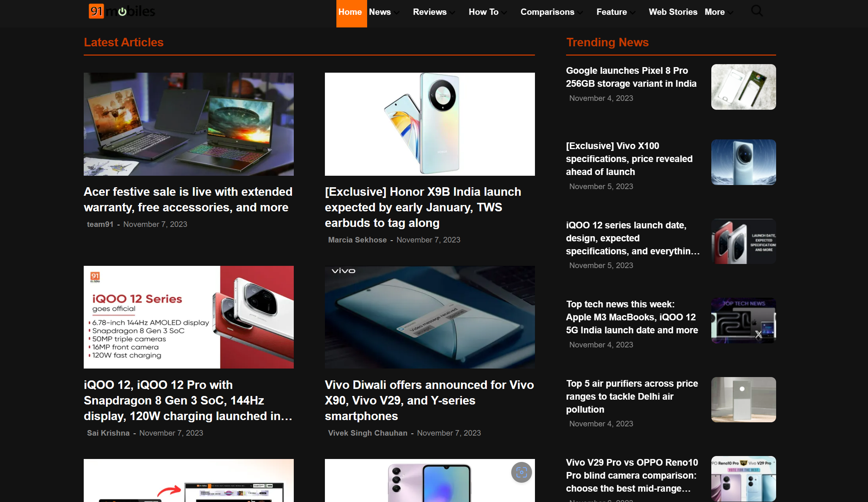Image resolution: width=868 pixels, height=502 pixels.
Task: Open the How To menu
Action: (483, 12)
